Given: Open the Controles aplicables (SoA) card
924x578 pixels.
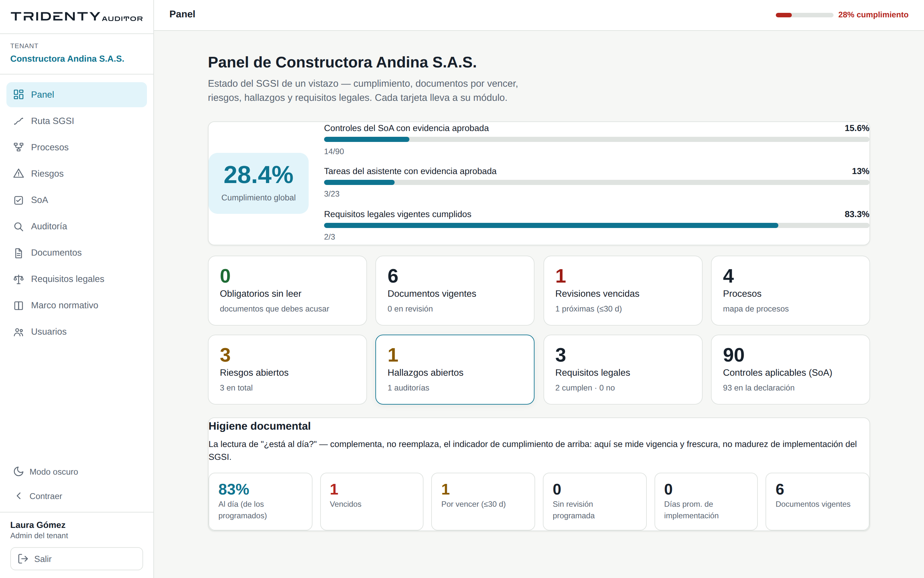Looking at the screenshot, I should click(x=790, y=369).
